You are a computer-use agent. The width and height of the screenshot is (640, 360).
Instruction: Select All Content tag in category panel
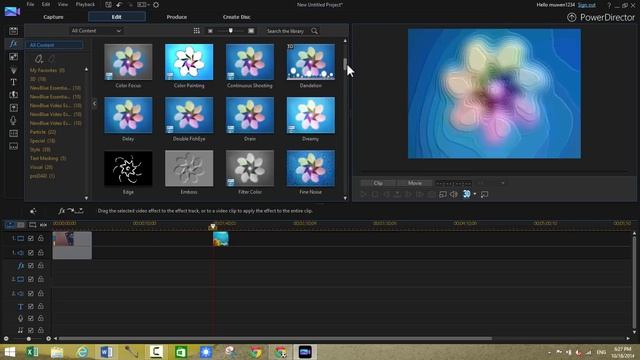tap(54, 45)
